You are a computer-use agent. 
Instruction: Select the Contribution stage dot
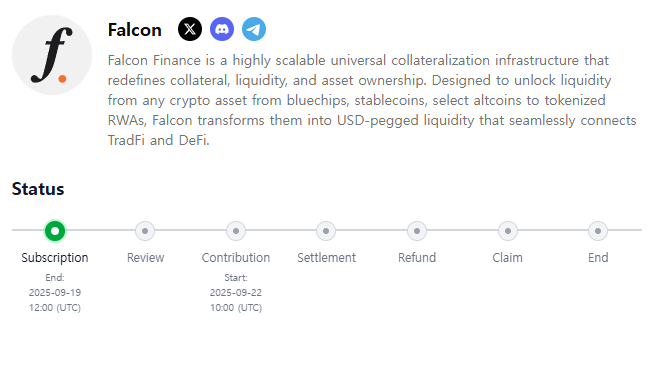(236, 231)
